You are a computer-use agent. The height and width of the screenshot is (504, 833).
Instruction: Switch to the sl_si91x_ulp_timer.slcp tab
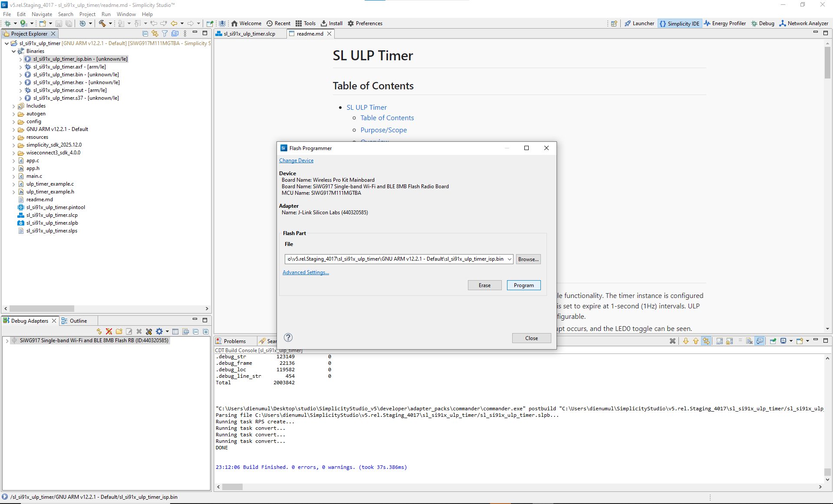250,33
